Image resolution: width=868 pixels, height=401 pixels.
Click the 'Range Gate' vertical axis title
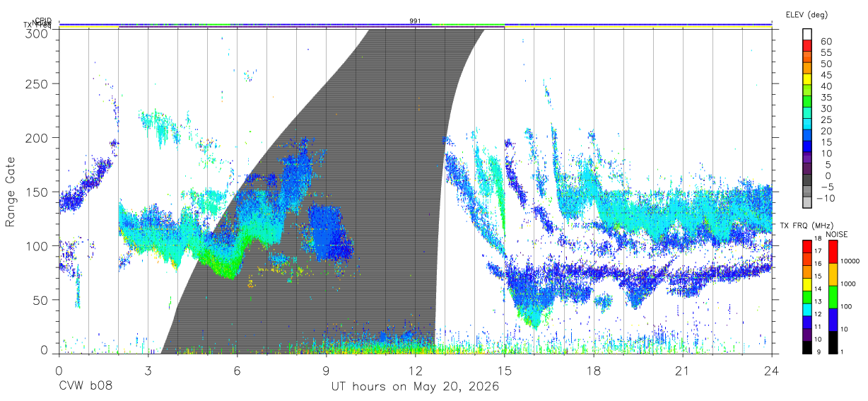[11, 193]
